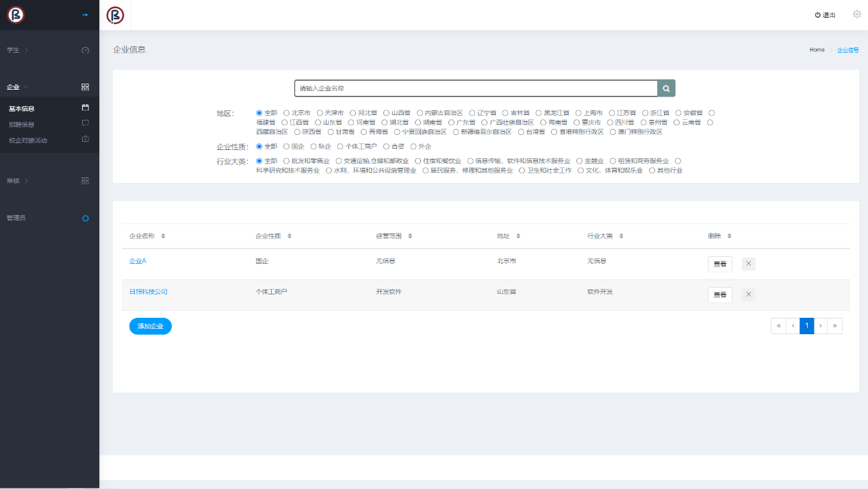Open the 日照科技公司 company link
This screenshot has width=868, height=489.
pos(149,292)
